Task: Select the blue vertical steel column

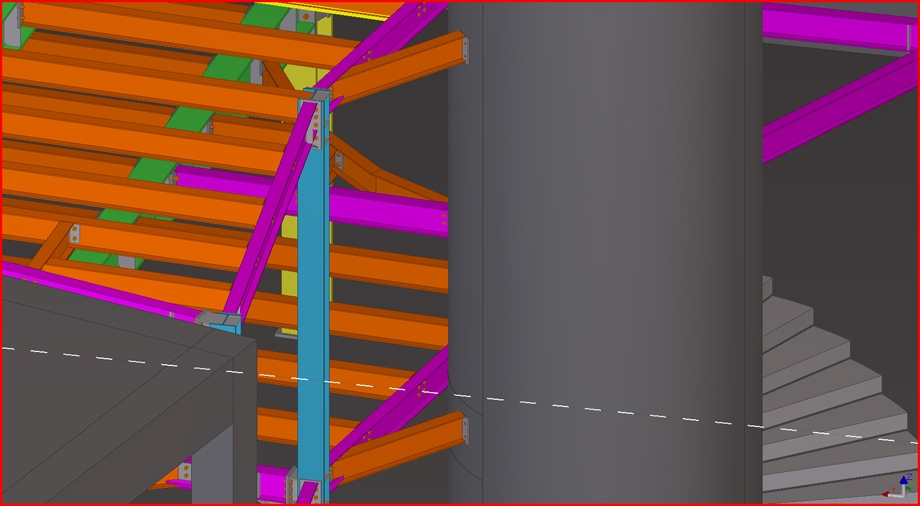Action: pyautogui.click(x=312, y=300)
